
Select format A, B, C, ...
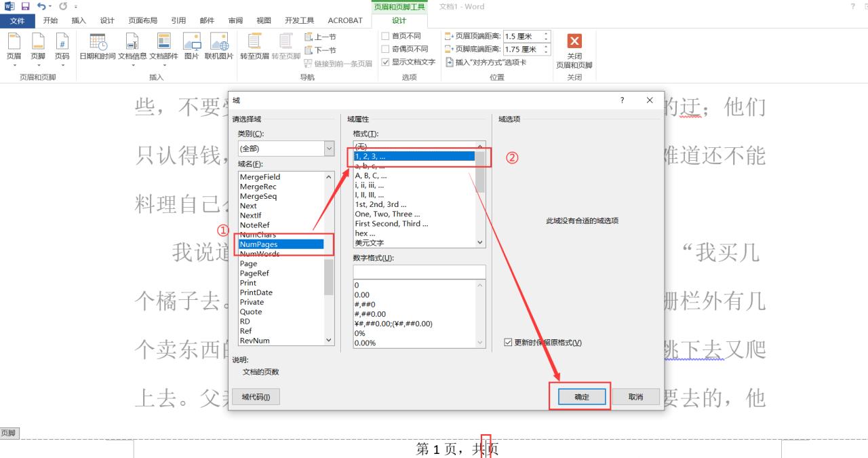[x=414, y=176]
